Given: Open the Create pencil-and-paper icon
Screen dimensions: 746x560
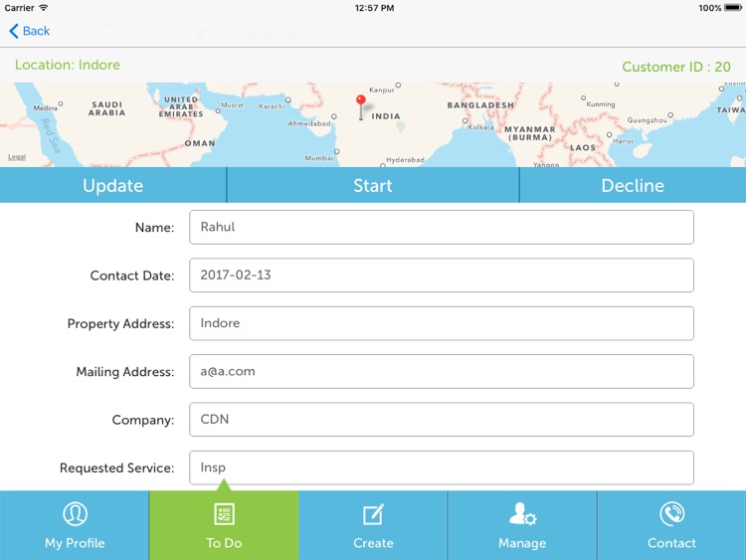Looking at the screenshot, I should [x=373, y=514].
